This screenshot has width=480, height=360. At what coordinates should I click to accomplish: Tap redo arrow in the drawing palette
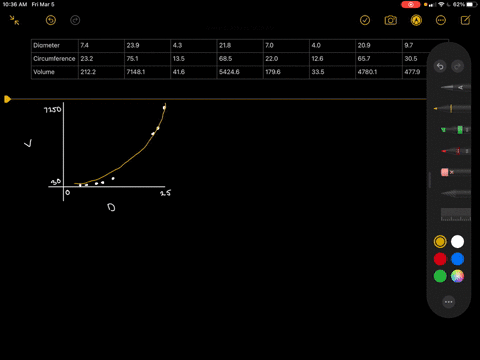pos(457,66)
